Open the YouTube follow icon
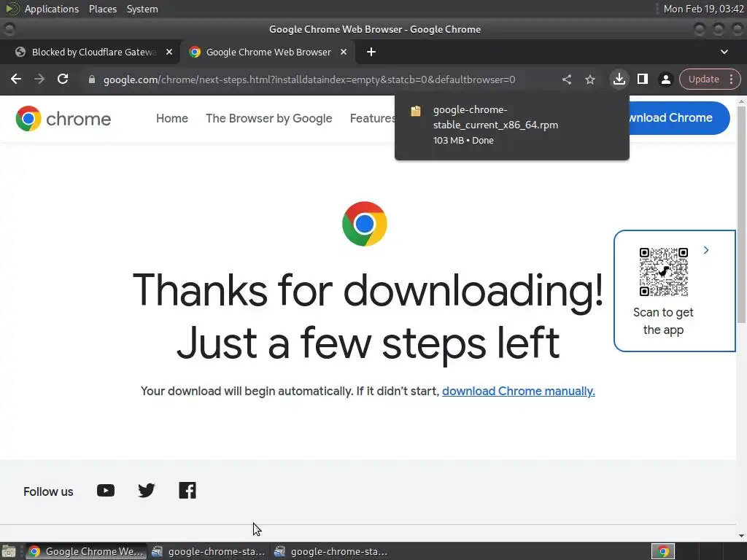The image size is (747, 560). [106, 491]
